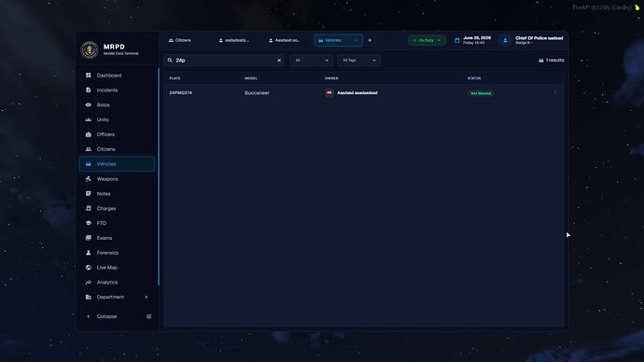The width and height of the screenshot is (644, 362).
Task: Open FTO graduation cap icon
Action: click(89, 223)
